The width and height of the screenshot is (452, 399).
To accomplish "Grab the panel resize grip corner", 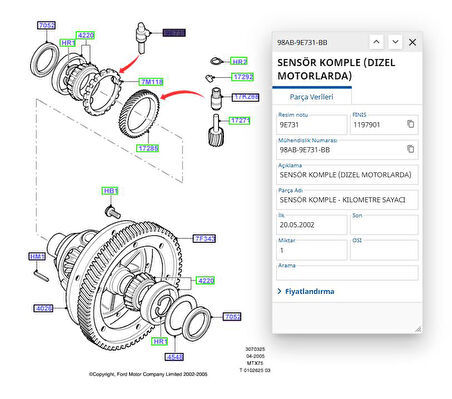I will 418,329.
